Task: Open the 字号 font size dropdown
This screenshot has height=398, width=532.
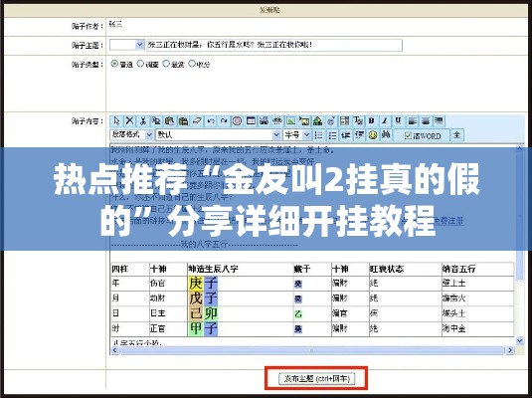Action: tap(297, 134)
